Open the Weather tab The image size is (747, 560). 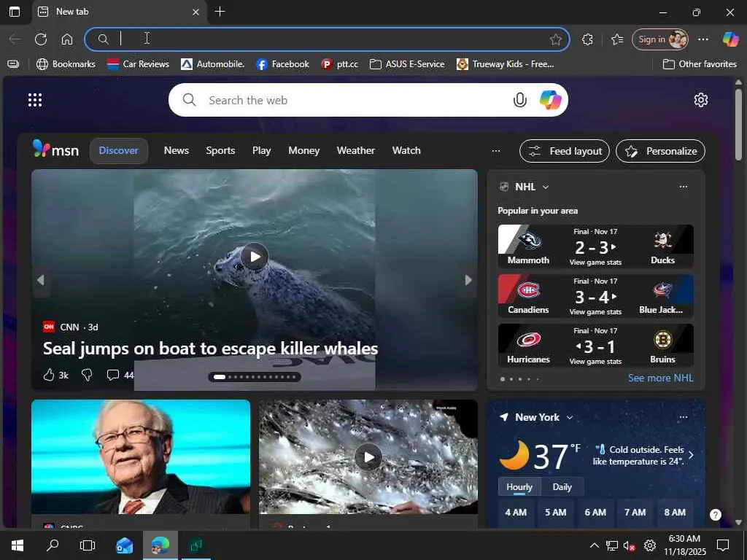[355, 150]
